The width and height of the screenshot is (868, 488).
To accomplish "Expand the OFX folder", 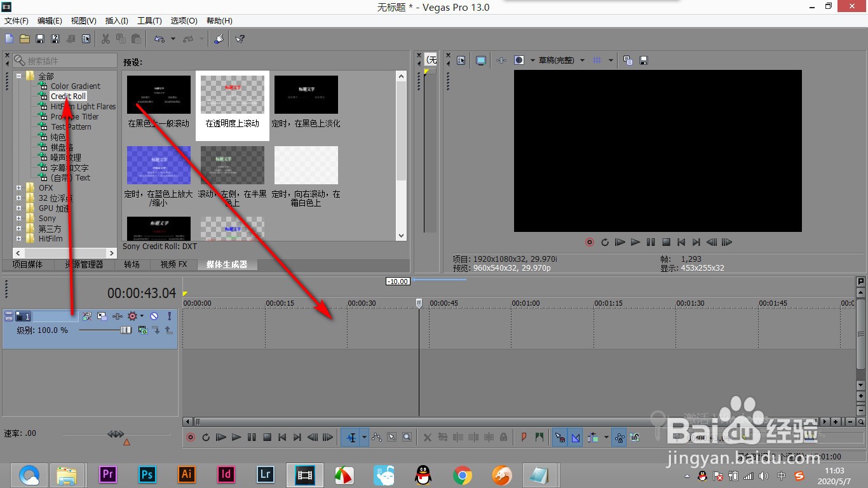I will coord(19,188).
